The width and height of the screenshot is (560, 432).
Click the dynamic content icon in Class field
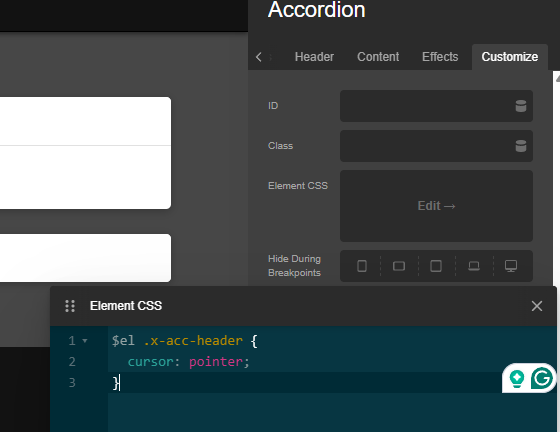pyautogui.click(x=521, y=146)
